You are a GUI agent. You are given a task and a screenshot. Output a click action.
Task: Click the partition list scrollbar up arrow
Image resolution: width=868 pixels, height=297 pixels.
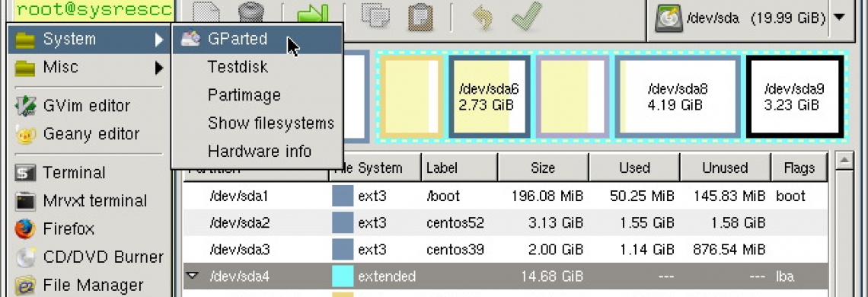[844, 161]
